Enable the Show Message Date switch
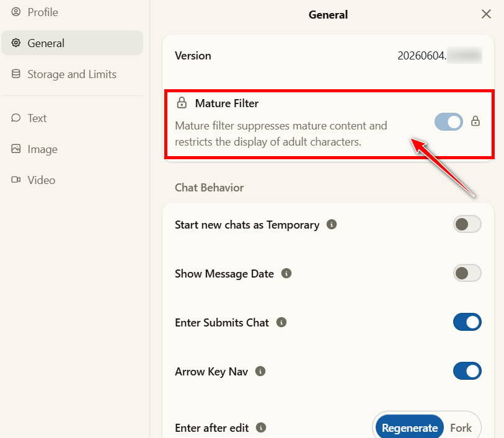The image size is (504, 438). pos(467,273)
